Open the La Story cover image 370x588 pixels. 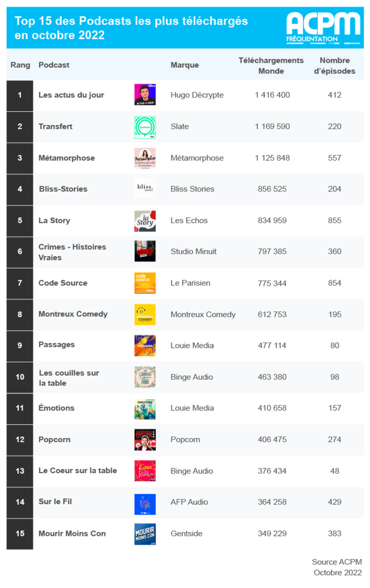pos(145,221)
